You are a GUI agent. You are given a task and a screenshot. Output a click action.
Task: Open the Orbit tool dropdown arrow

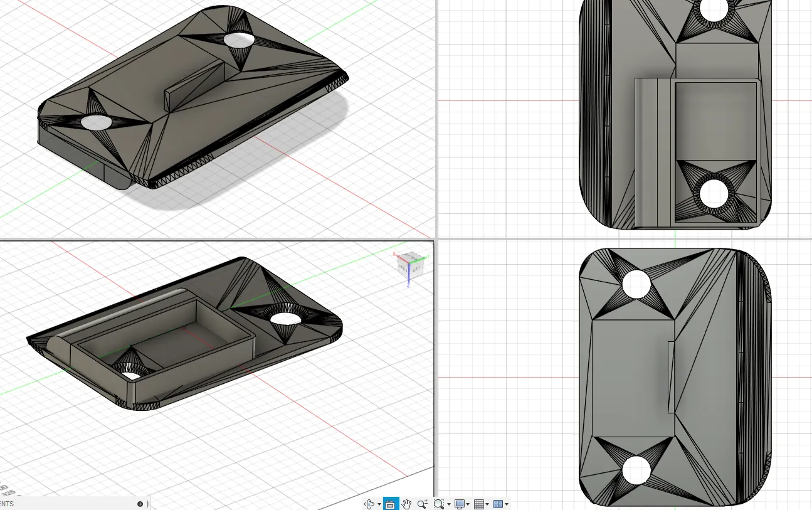pyautogui.click(x=379, y=504)
